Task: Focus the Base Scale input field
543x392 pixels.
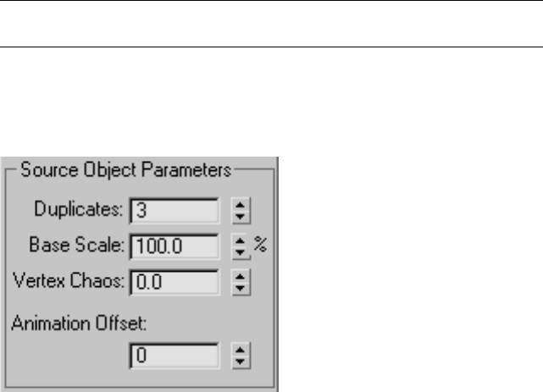Action: 175,246
